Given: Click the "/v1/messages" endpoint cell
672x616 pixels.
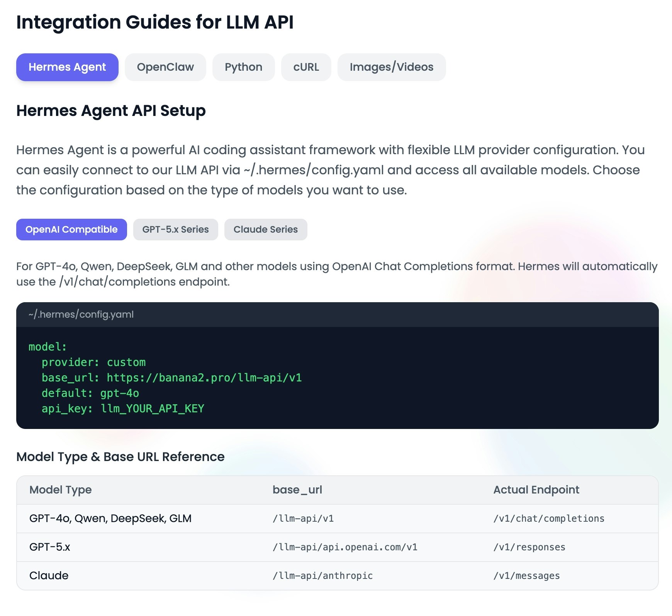Looking at the screenshot, I should point(527,575).
